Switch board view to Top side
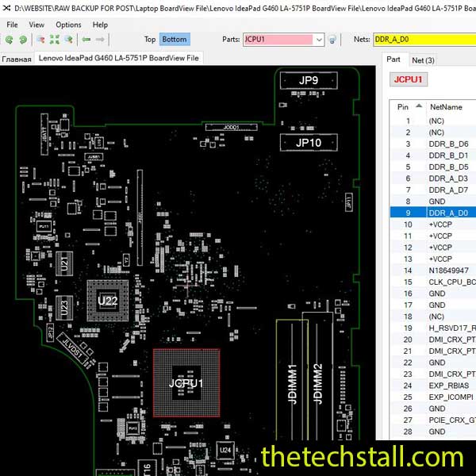This screenshot has height=476, width=476. (150, 39)
